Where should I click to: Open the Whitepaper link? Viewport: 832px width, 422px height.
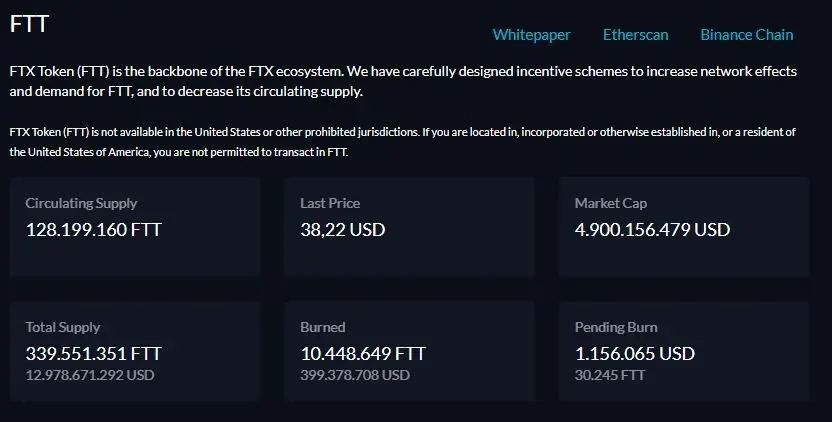coord(531,35)
